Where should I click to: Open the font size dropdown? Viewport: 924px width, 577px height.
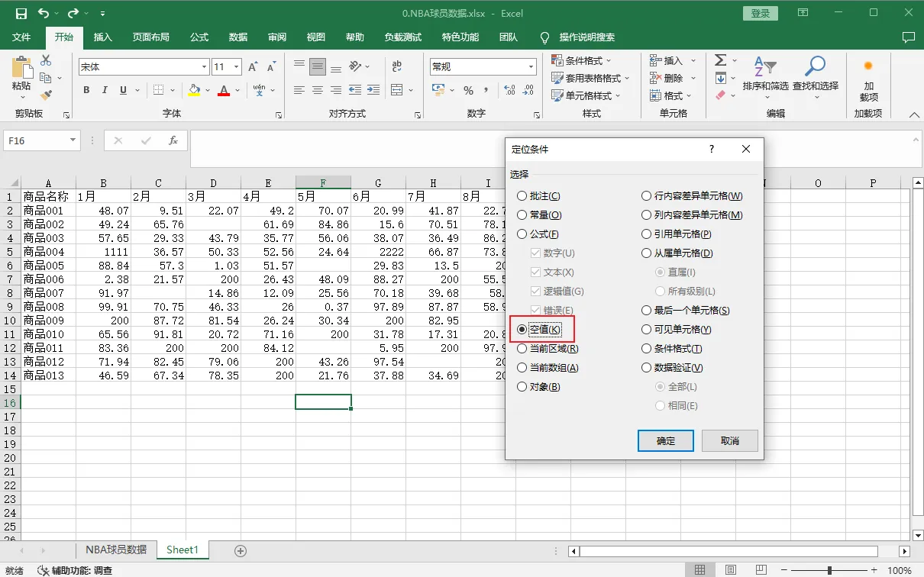click(237, 67)
